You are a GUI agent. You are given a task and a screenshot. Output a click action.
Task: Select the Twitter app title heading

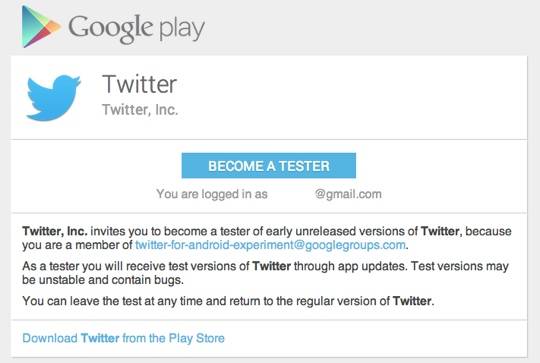point(139,84)
